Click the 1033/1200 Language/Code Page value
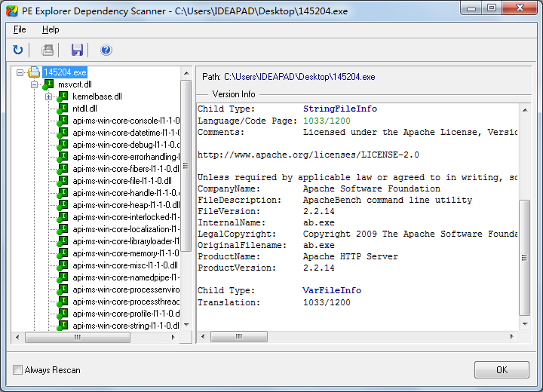 click(x=327, y=121)
